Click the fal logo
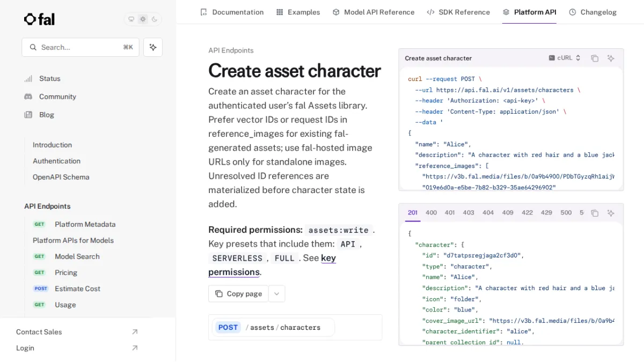The width and height of the screenshot is (644, 362). [39, 19]
